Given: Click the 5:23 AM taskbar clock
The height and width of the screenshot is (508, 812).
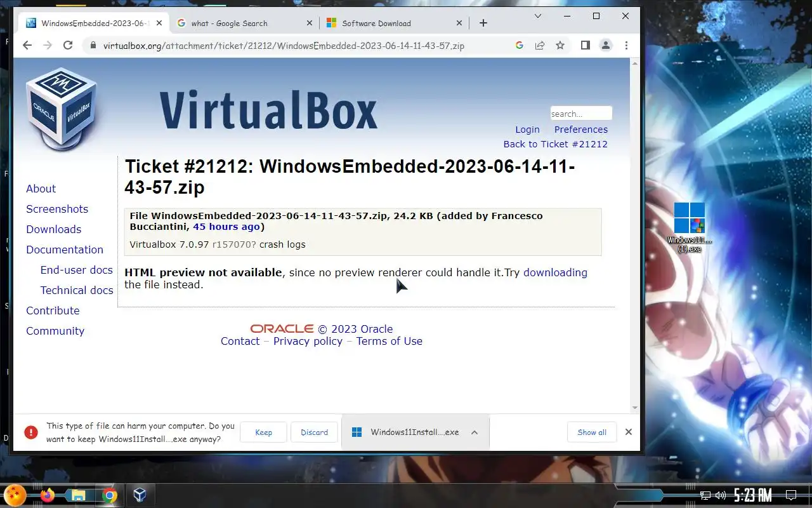Looking at the screenshot, I should click(752, 495).
